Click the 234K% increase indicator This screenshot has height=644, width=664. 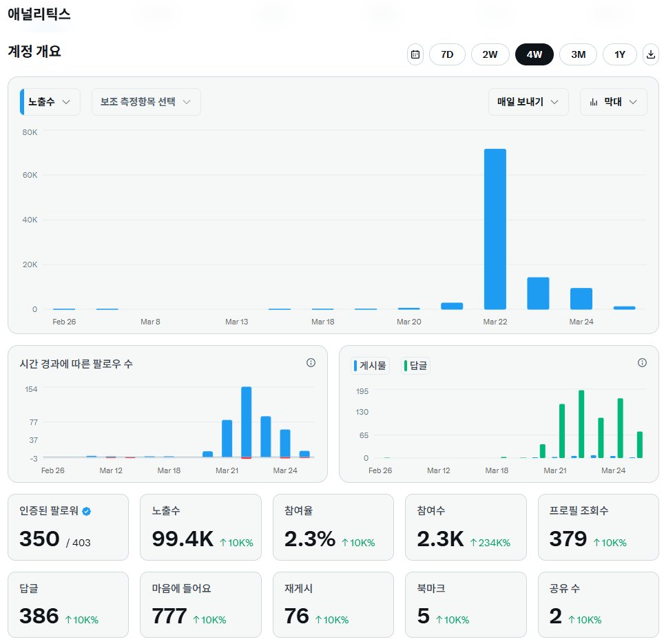point(490,543)
